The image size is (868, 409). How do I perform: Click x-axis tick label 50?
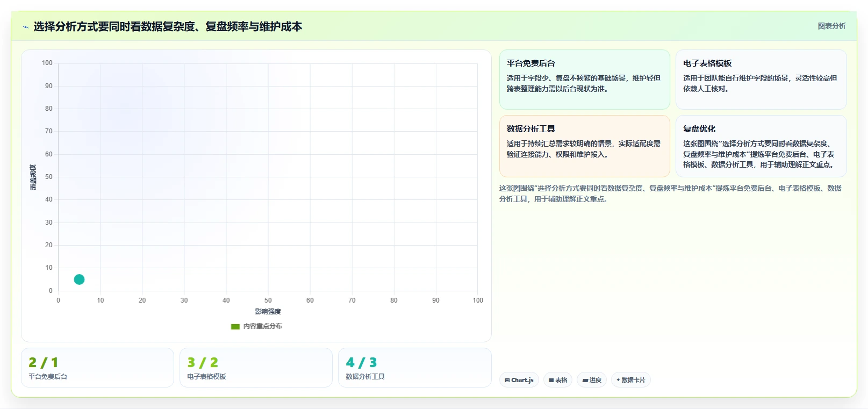268,300
